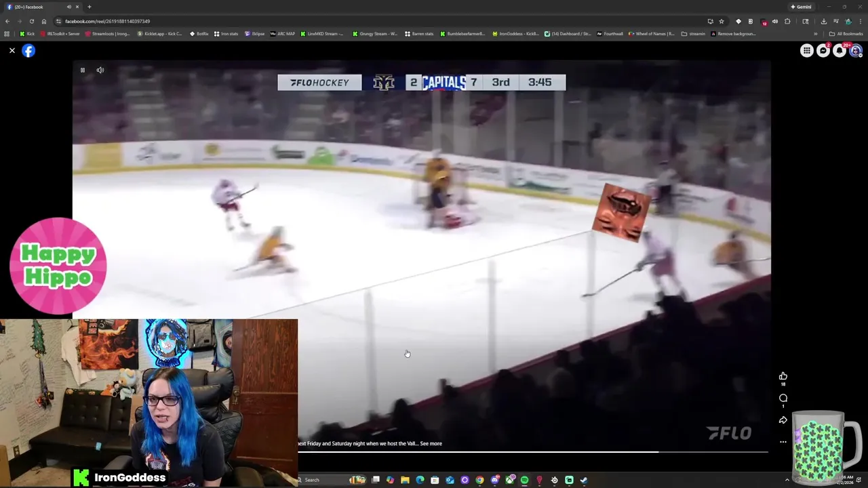This screenshot has height=488, width=868.
Task: Open Steam from the taskbar
Action: [x=584, y=480]
